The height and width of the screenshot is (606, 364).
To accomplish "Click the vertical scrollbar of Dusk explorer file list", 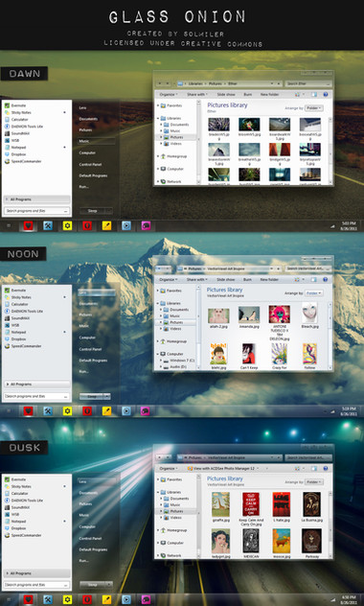I will pos(330,524).
